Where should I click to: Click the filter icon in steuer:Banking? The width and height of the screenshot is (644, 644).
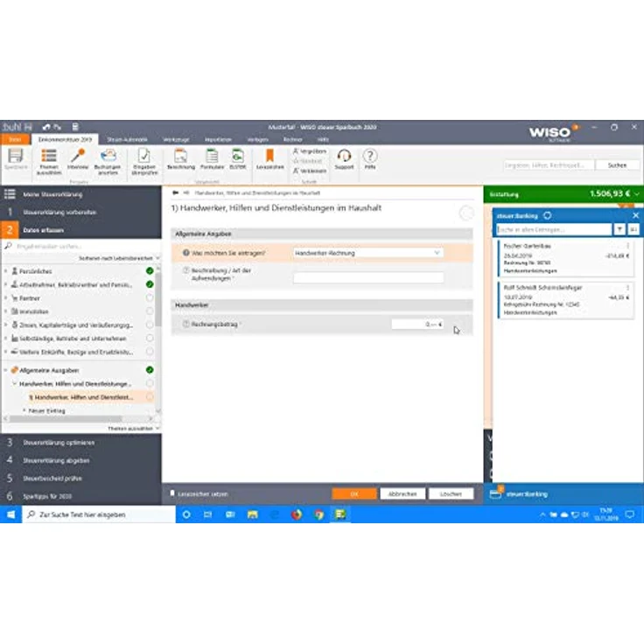619,229
